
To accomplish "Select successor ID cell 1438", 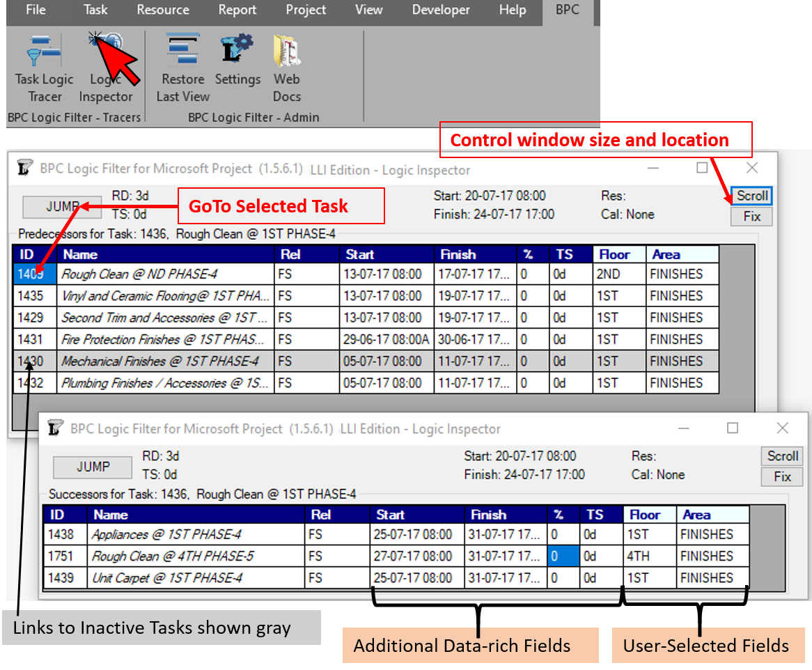I will 65,534.
